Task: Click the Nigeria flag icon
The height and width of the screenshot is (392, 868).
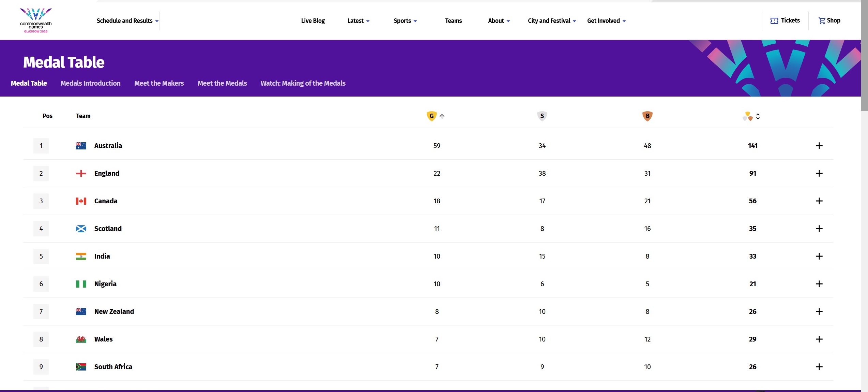Action: [x=81, y=284]
